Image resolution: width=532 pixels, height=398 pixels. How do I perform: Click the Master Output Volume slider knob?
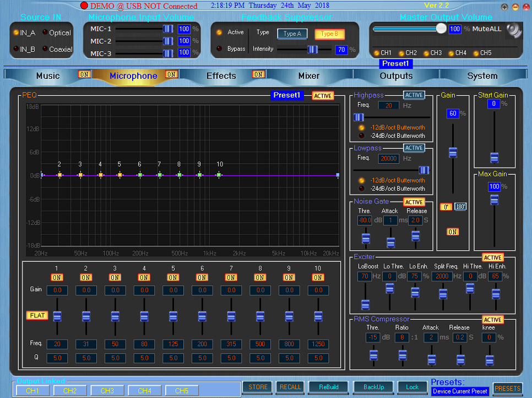point(441,29)
